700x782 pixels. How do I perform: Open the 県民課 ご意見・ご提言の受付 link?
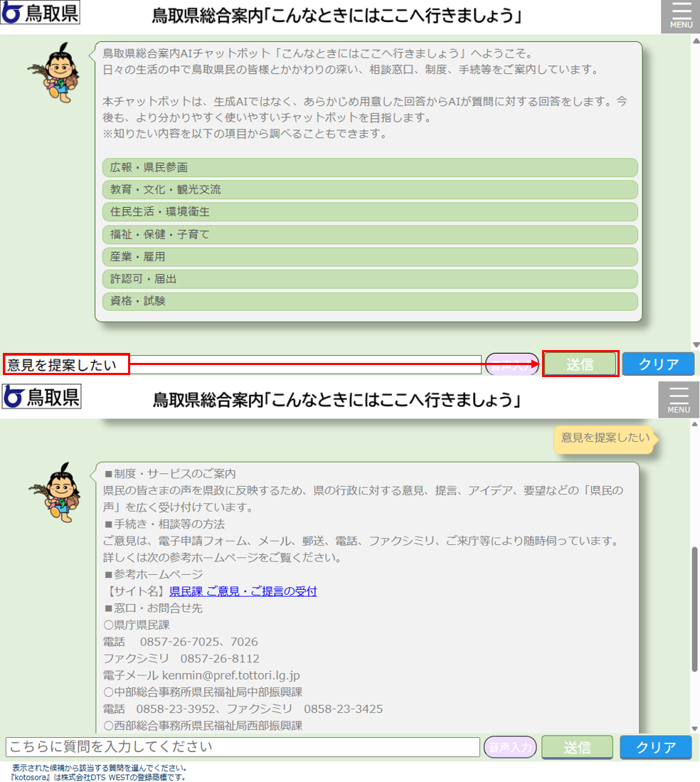243,591
